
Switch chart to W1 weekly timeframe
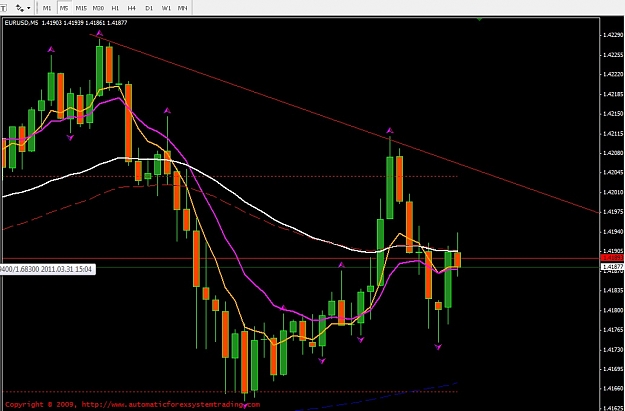pos(166,8)
